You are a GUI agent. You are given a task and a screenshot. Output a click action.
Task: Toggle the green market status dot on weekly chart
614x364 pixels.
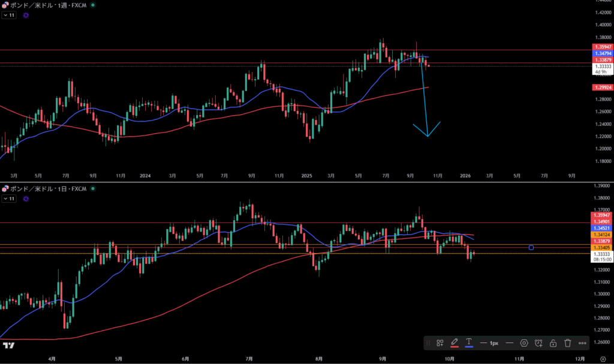[x=92, y=5]
